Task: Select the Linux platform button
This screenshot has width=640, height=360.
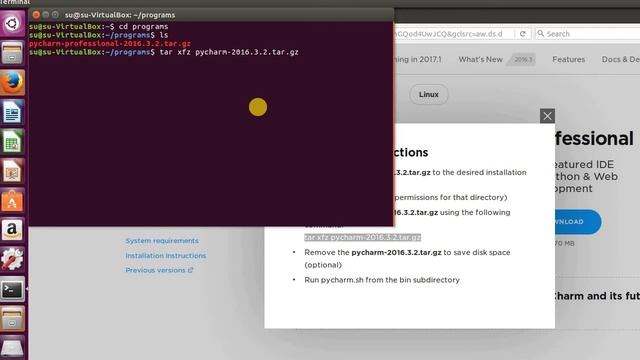Action: (x=429, y=94)
